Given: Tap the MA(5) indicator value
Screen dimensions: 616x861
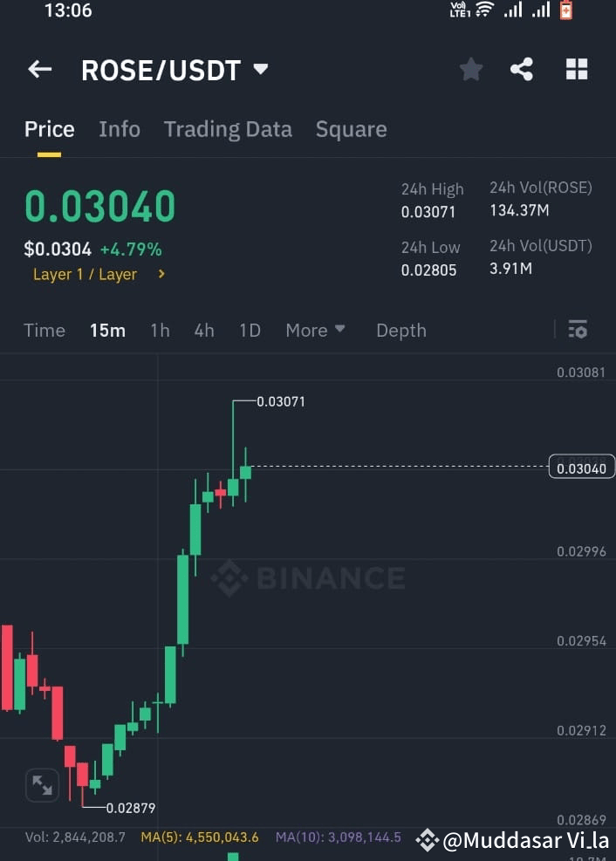Looking at the screenshot, I should tap(200, 837).
